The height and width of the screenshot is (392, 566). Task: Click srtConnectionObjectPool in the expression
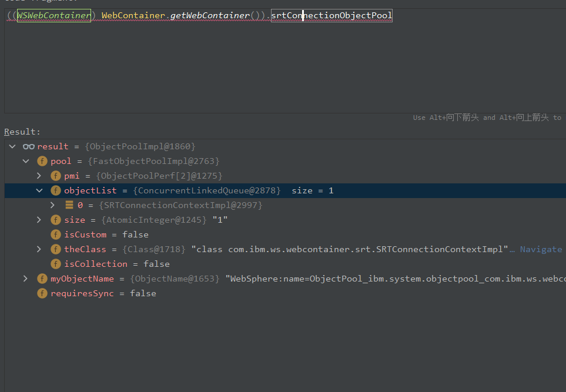[x=331, y=15]
